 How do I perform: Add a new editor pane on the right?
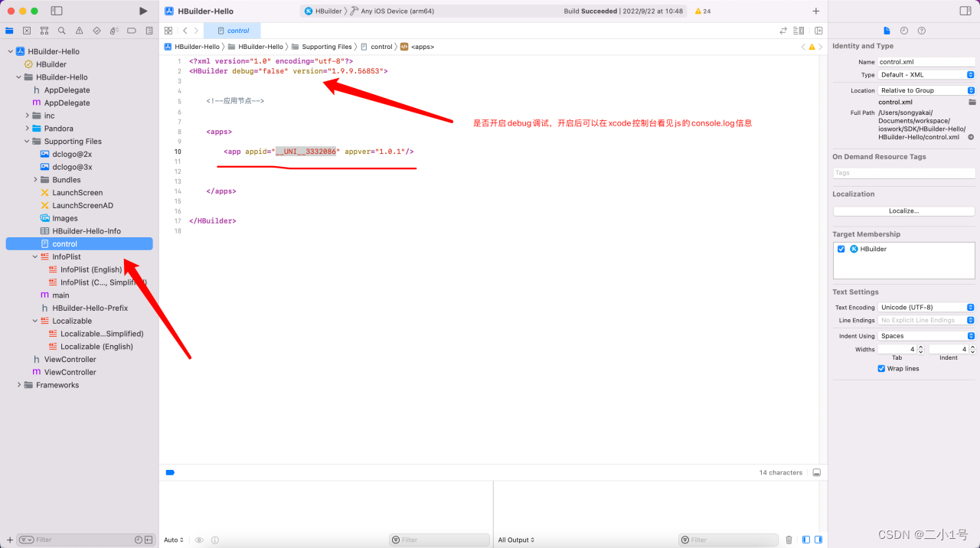tap(818, 31)
